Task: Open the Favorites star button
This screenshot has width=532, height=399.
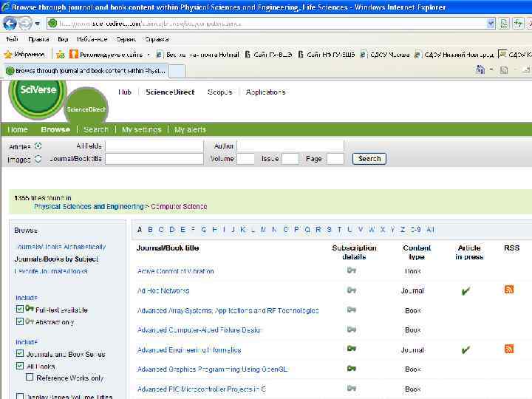Action: pos(24,54)
